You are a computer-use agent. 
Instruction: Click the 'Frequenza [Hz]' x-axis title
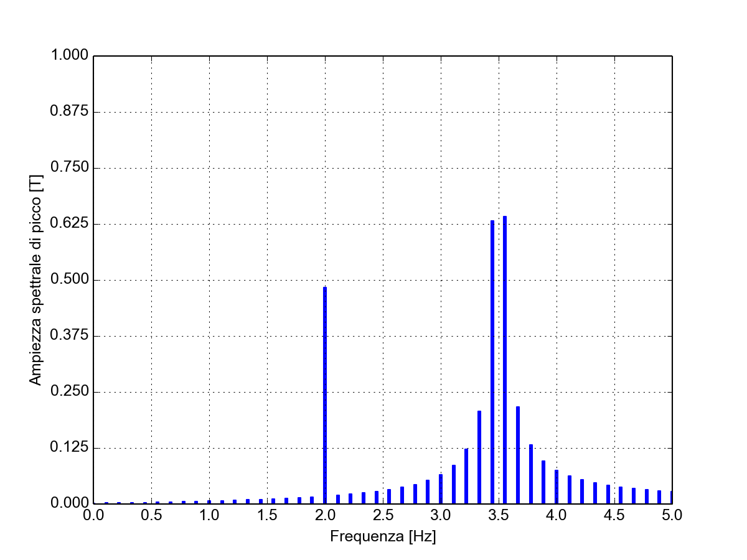click(383, 536)
